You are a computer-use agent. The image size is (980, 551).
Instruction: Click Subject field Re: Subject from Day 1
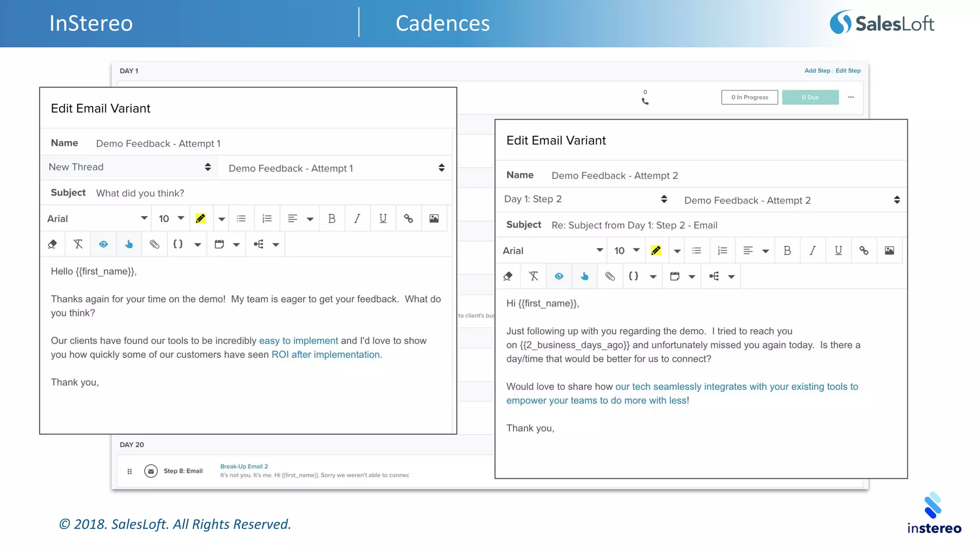pos(635,225)
